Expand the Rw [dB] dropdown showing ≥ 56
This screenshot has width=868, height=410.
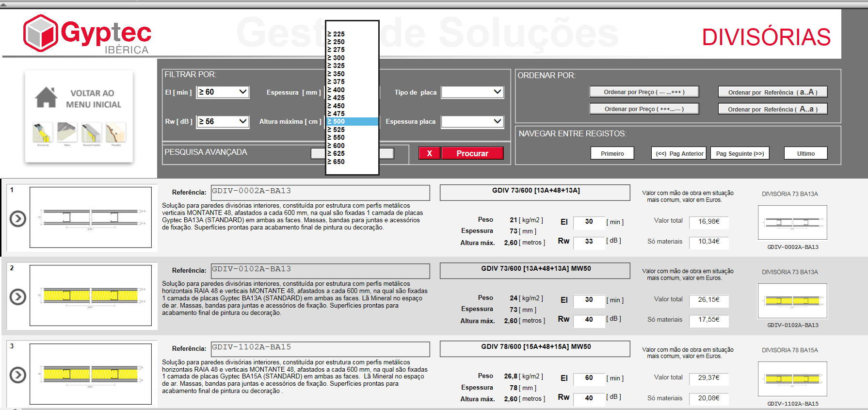pyautogui.click(x=223, y=121)
